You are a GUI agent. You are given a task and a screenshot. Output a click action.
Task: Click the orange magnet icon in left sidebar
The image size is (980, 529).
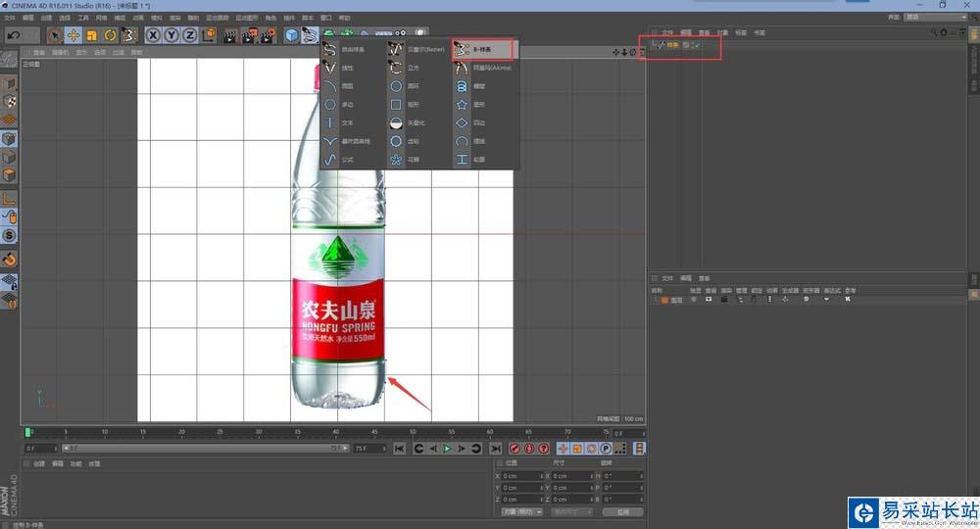point(9,259)
